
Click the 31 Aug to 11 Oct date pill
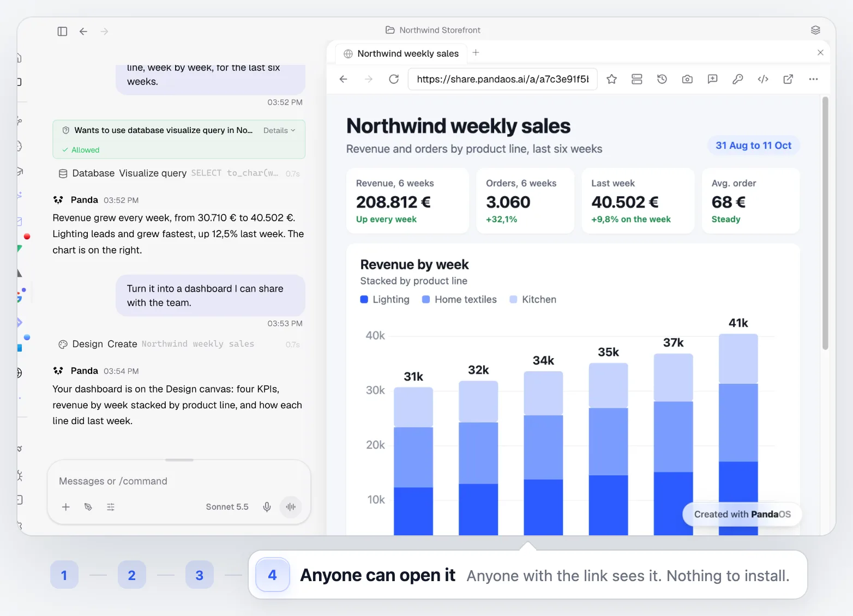753,146
